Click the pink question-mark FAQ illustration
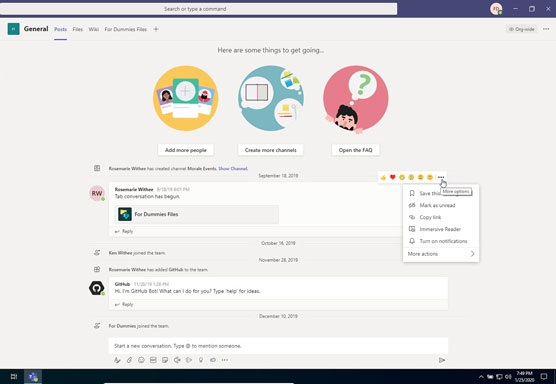556x384 pixels. tap(356, 98)
